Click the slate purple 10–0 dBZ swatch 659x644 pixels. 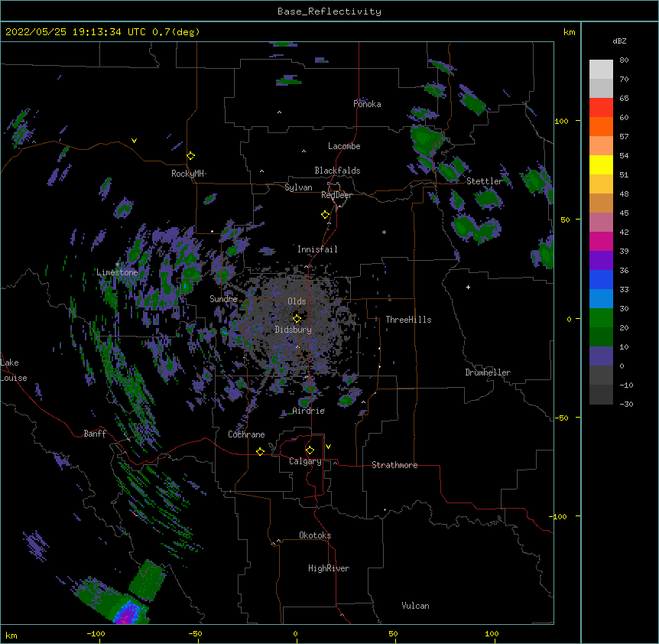coord(601,356)
